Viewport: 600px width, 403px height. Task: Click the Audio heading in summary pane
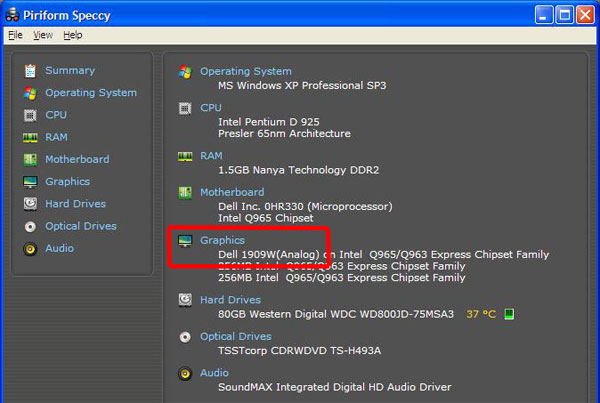[x=214, y=373]
